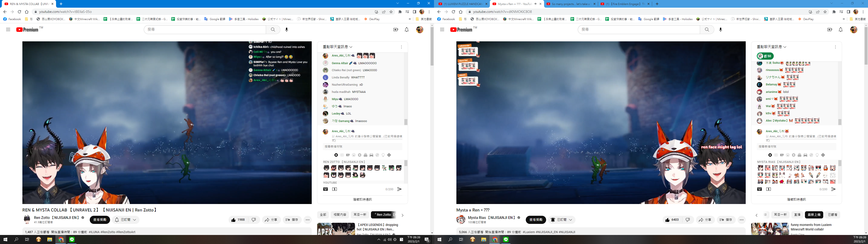The image size is (868, 244).
Task: Like the Ren Zotto video (1988)
Action: [x=238, y=220]
